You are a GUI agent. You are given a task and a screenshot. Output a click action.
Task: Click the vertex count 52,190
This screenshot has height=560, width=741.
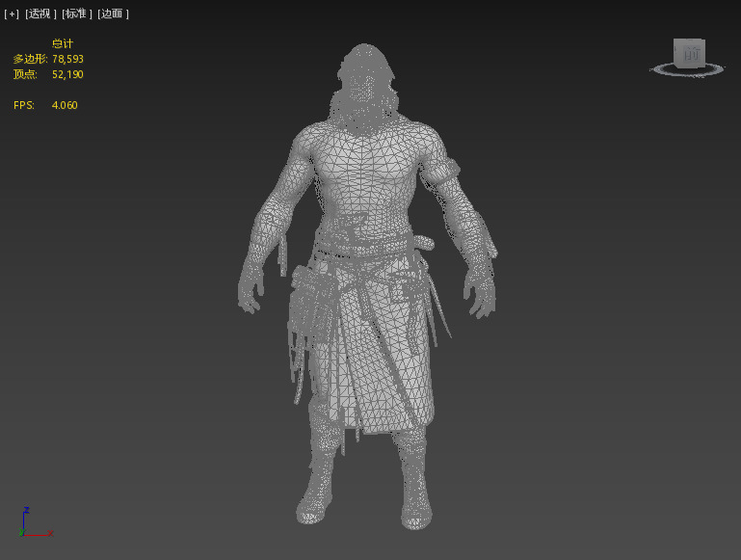click(x=68, y=74)
